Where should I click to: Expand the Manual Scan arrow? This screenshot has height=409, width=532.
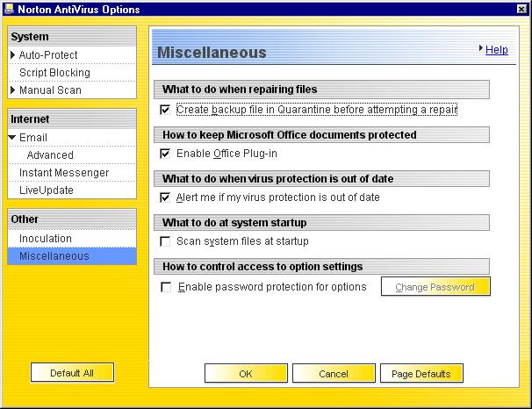pyautogui.click(x=13, y=90)
